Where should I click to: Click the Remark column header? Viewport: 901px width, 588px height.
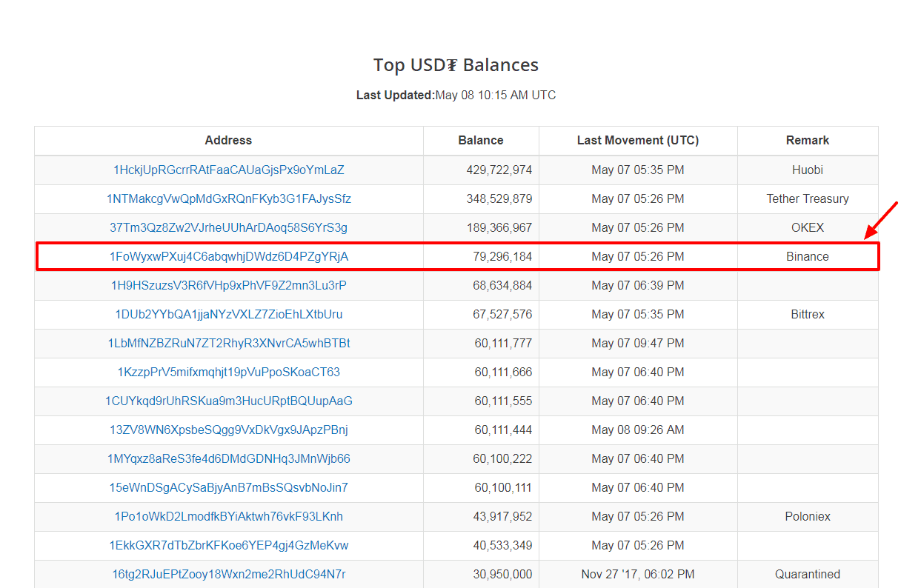[x=808, y=141]
